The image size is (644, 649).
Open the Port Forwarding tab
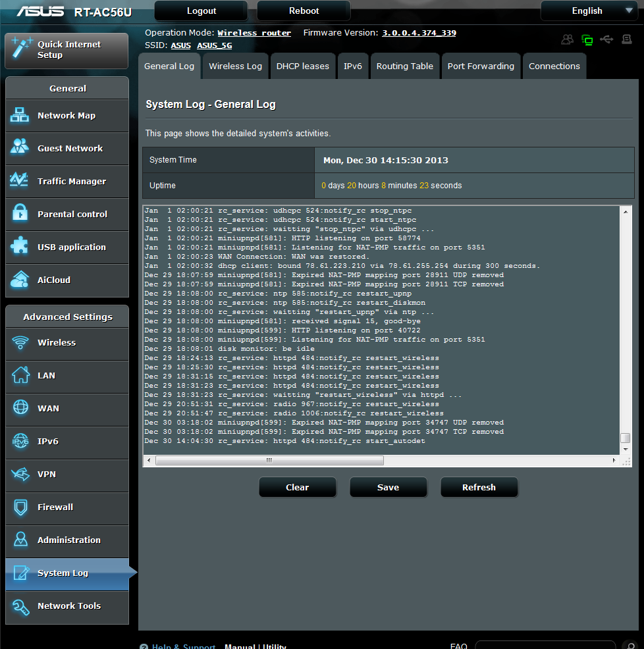(481, 66)
